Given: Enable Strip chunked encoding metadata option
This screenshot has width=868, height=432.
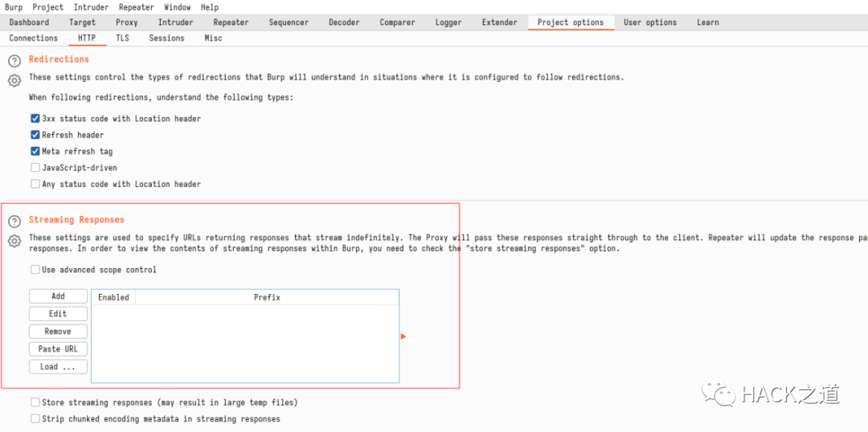Looking at the screenshot, I should [x=35, y=418].
